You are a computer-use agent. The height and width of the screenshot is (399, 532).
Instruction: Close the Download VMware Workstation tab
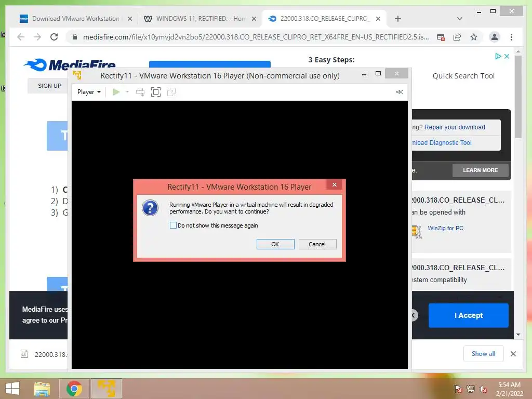(129, 19)
